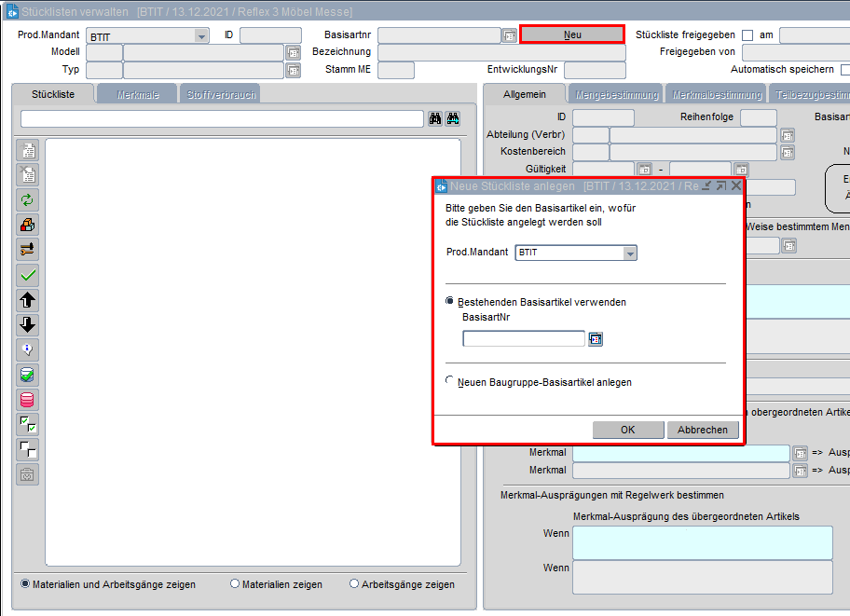Open the Mengebestimmung tab
The image size is (850, 616).
(616, 94)
